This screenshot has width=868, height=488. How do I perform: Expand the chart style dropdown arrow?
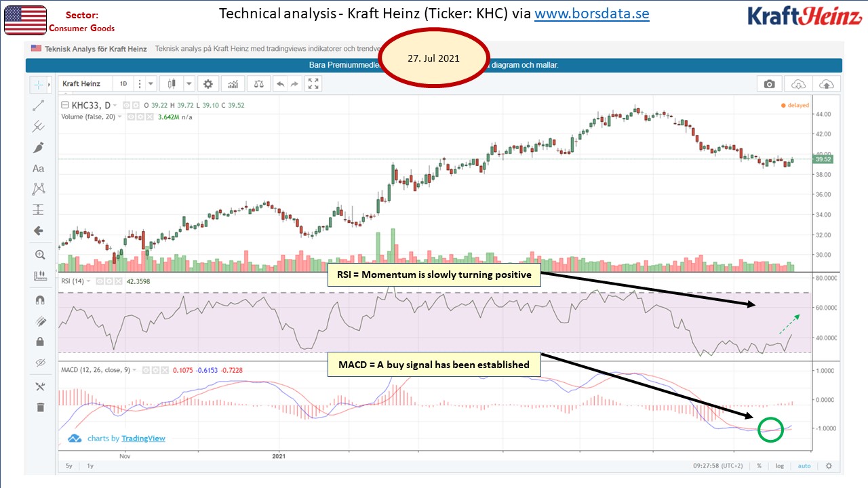tap(189, 84)
